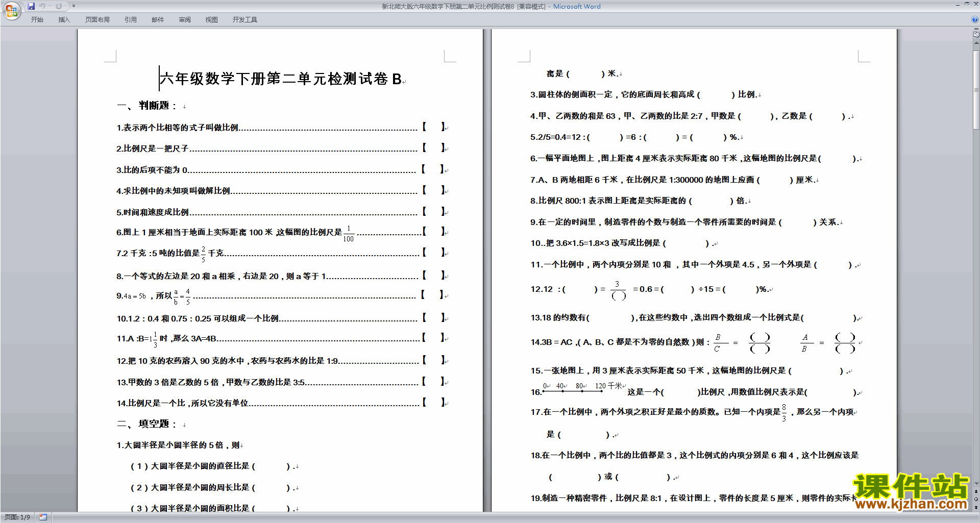Click line 7.2 千克:5 吨的比值
Image resolution: width=980 pixels, height=523 pixels.
tap(282, 253)
